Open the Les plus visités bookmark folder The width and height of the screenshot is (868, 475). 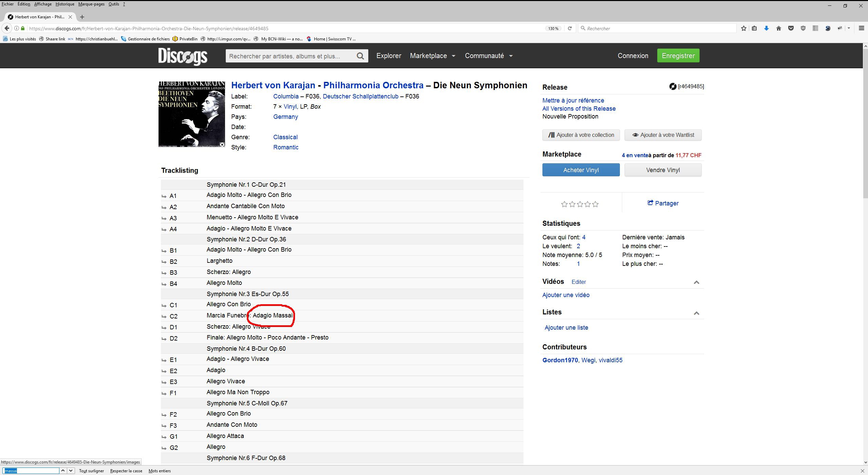pos(19,39)
